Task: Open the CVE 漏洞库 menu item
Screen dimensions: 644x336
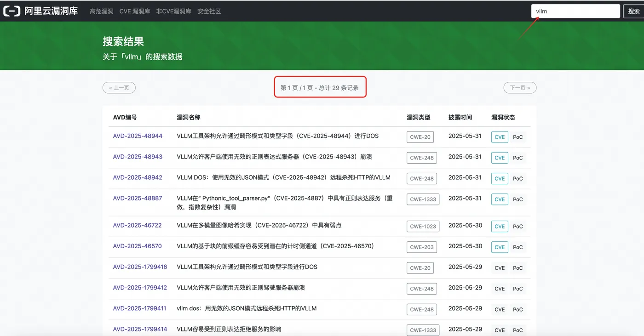Action: pyautogui.click(x=135, y=11)
